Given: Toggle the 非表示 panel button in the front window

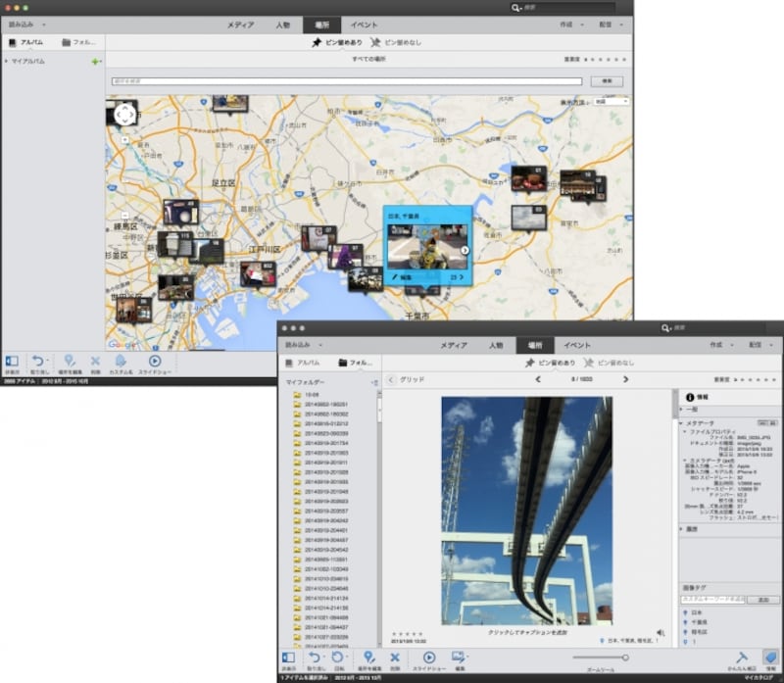Looking at the screenshot, I should [288, 658].
